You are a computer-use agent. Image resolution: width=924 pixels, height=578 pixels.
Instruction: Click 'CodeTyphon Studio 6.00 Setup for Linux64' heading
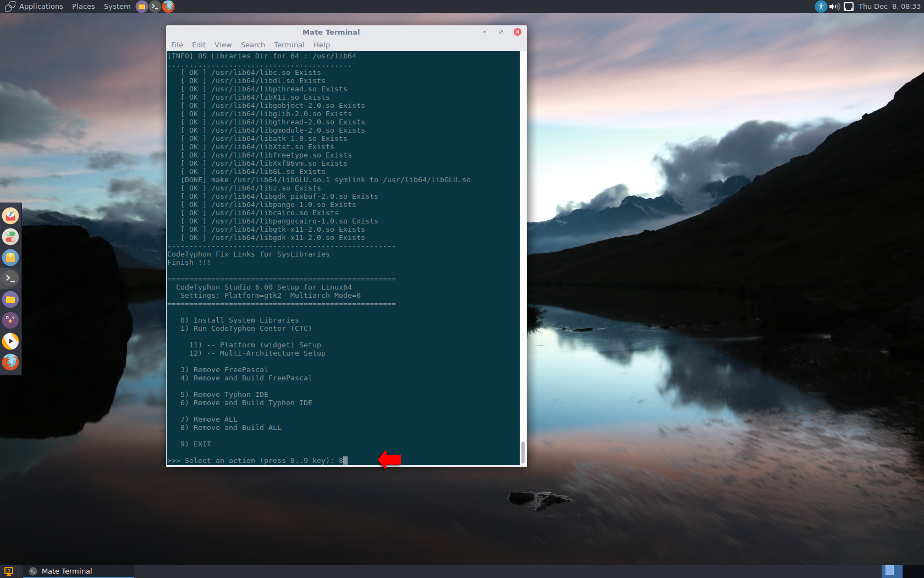[x=264, y=287]
